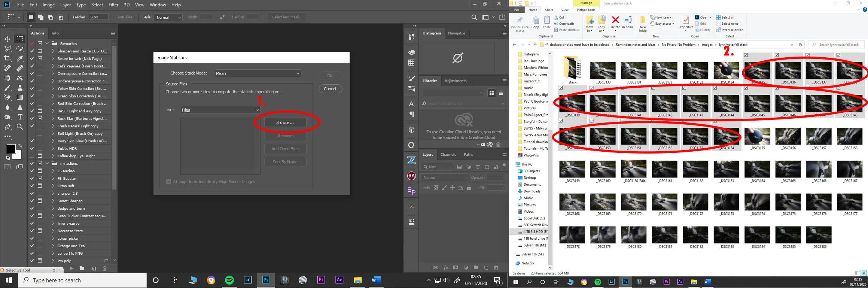Click the play action button in Actions panel

(71, 268)
